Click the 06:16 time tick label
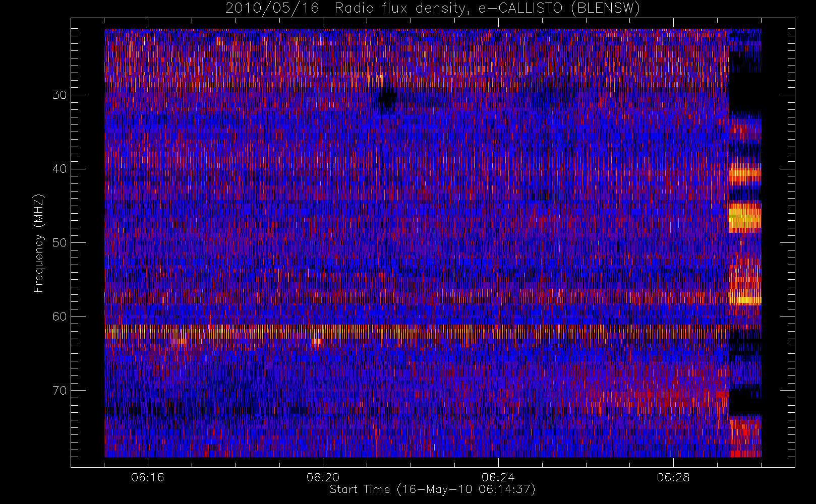This screenshot has width=816, height=504. (x=148, y=477)
